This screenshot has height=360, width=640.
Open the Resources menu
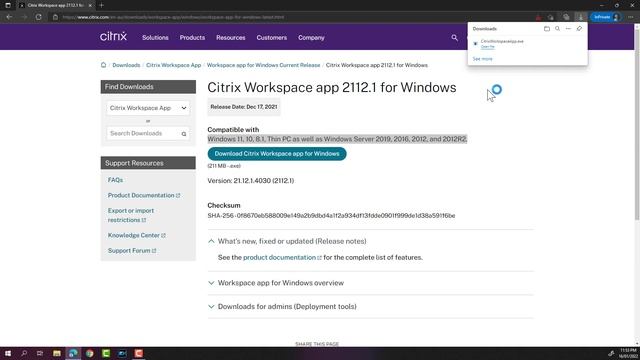(x=231, y=38)
